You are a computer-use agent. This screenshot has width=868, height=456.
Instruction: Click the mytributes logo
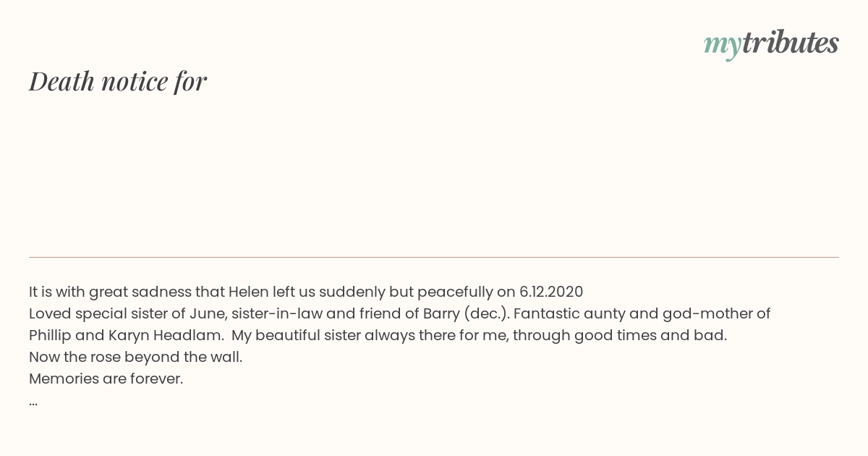771,43
